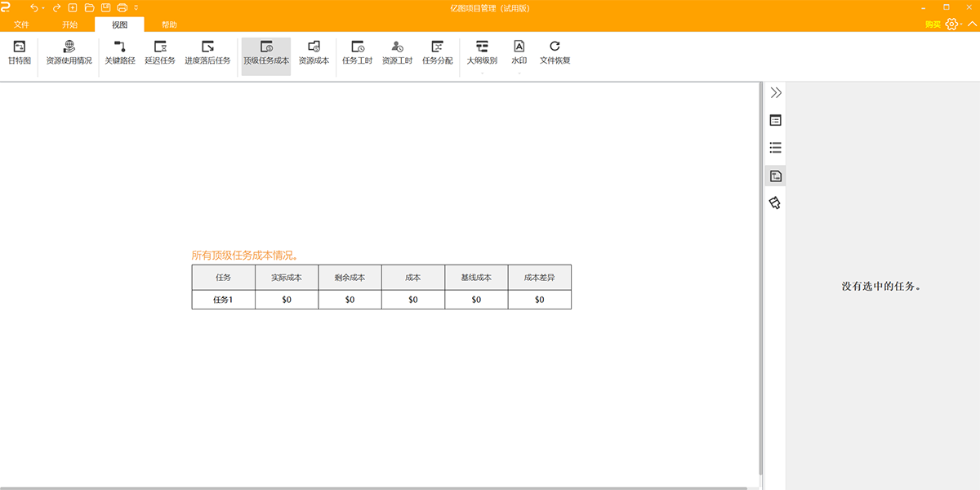Open file recovery
Image resolution: width=980 pixels, height=490 pixels.
pyautogui.click(x=555, y=55)
